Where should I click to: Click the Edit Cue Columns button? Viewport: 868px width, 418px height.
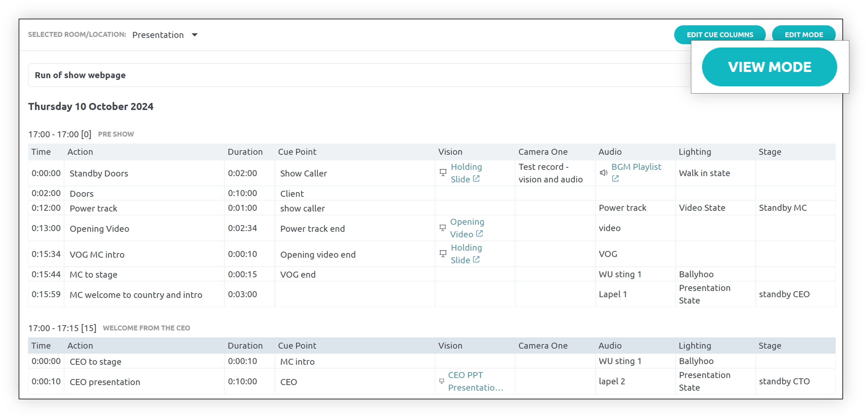coord(720,34)
